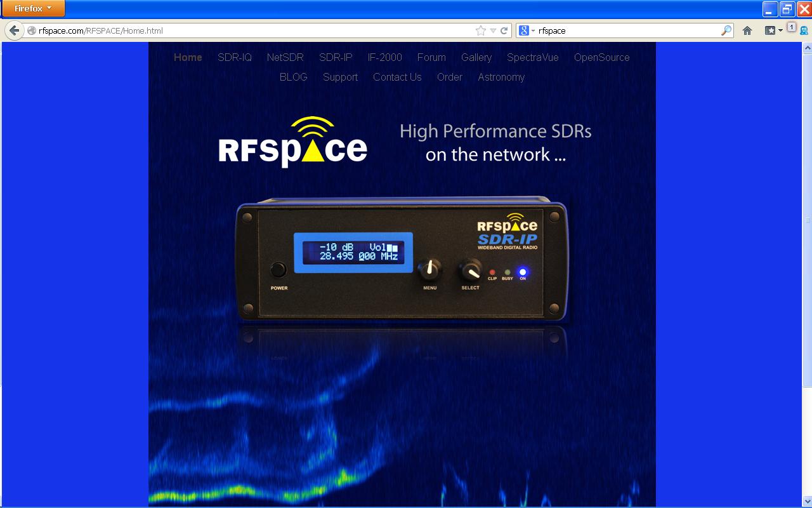The height and width of the screenshot is (508, 812).
Task: Go to the IF-2000 page
Action: coord(384,57)
